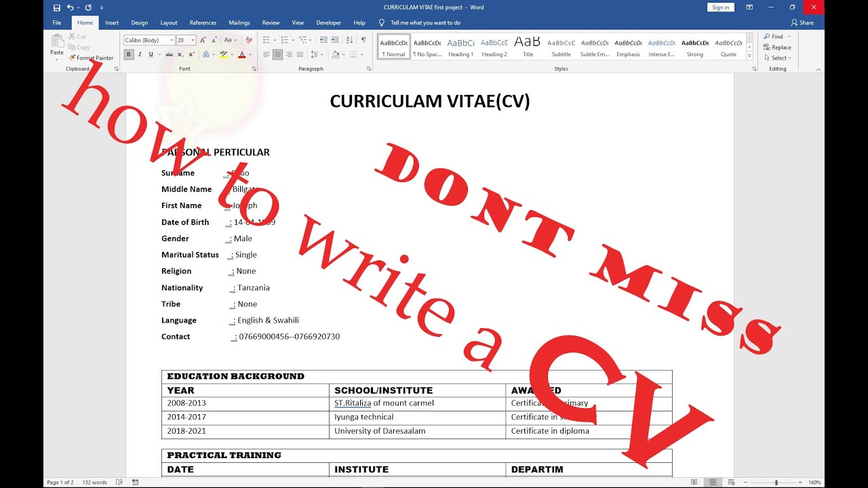Image resolution: width=868 pixels, height=488 pixels.
Task: Pick the text highlight color
Action: tap(223, 54)
